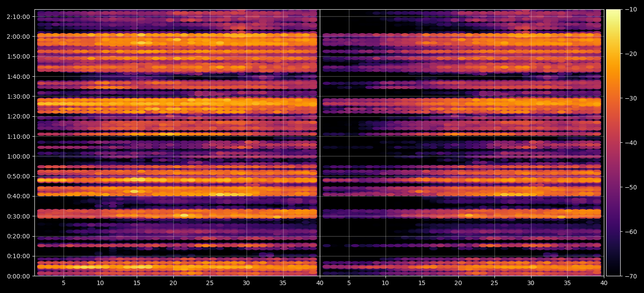Click the −10 colorbar tick label
The height and width of the screenshot is (293, 644).
[630, 9]
